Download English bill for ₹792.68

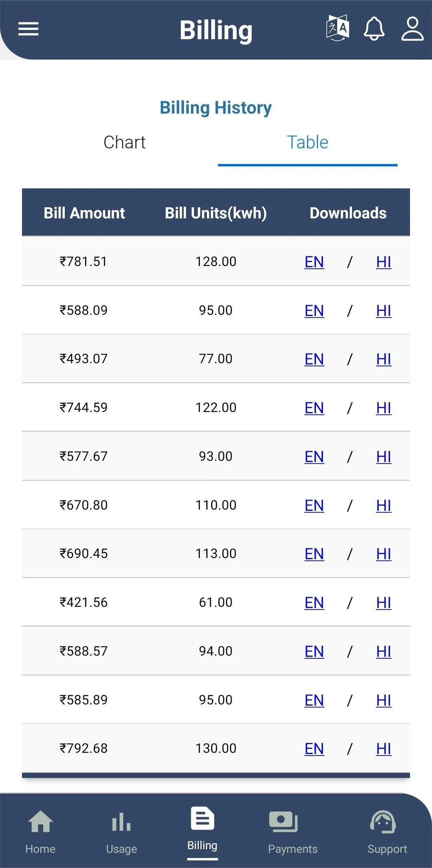click(x=314, y=749)
